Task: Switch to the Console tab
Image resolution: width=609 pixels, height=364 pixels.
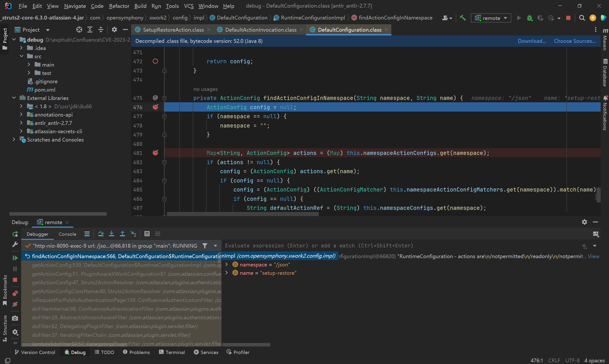Action: [x=68, y=234]
